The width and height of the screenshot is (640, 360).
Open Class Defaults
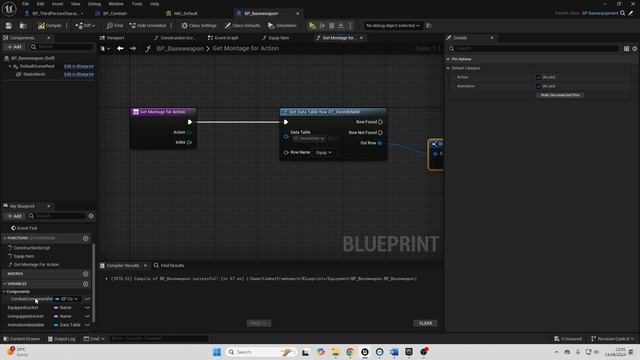[x=242, y=26]
